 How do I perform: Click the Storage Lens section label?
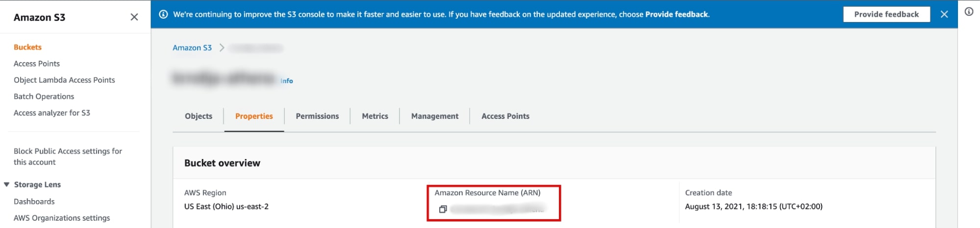(x=37, y=184)
